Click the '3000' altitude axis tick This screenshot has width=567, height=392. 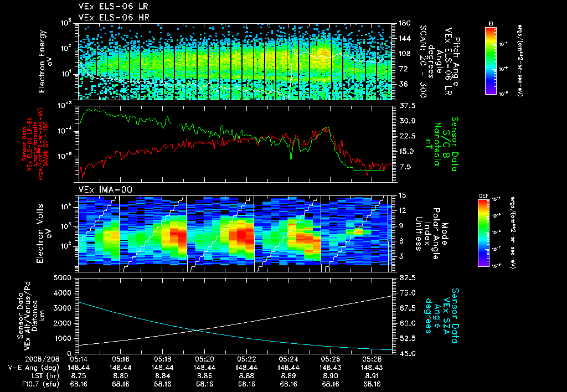click(62, 308)
